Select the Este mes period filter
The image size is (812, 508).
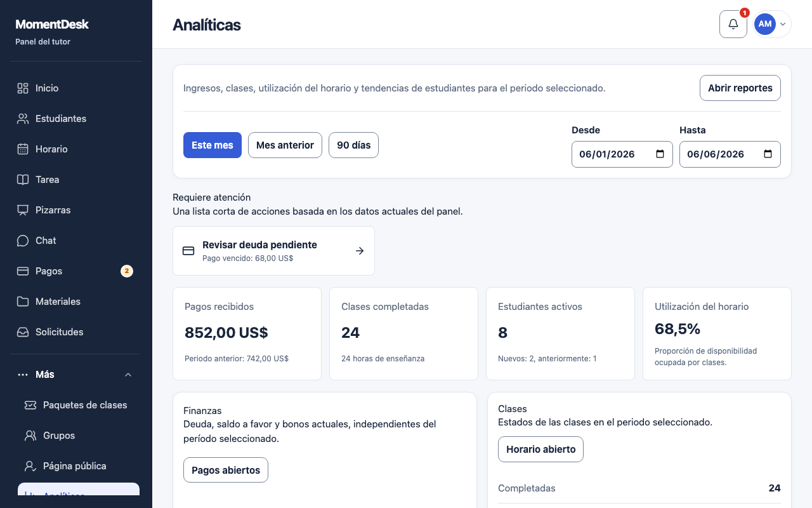tap(213, 145)
